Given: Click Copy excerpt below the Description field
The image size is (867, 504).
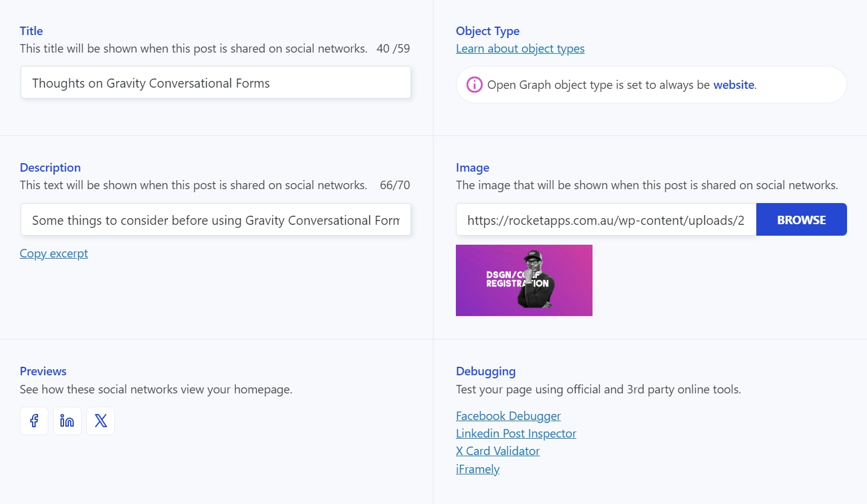Looking at the screenshot, I should pos(54,253).
